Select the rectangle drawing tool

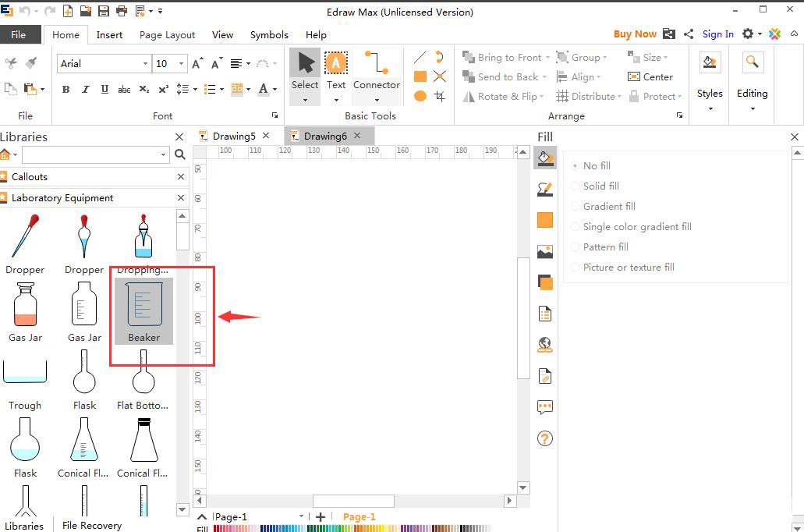coord(420,76)
